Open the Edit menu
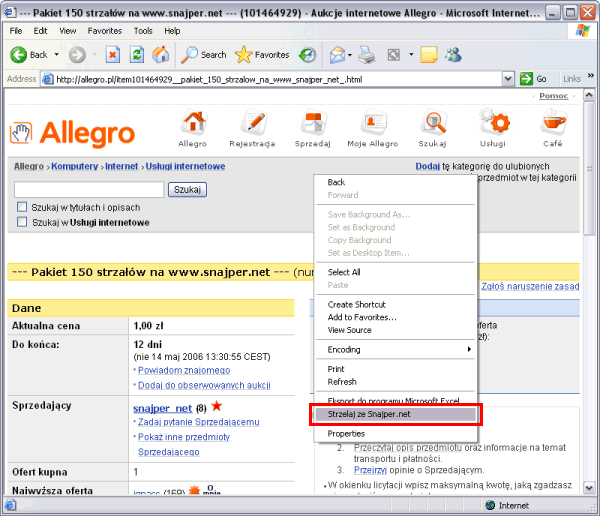 click(40, 31)
